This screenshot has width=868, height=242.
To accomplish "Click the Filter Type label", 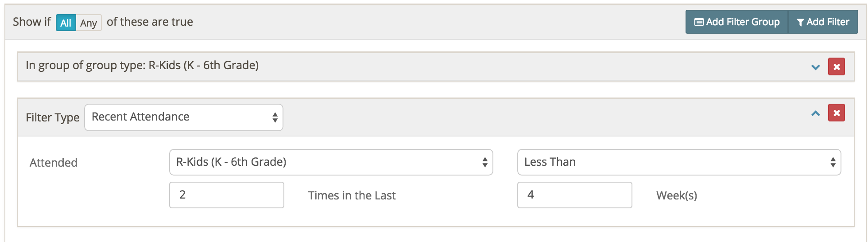I will [x=53, y=117].
